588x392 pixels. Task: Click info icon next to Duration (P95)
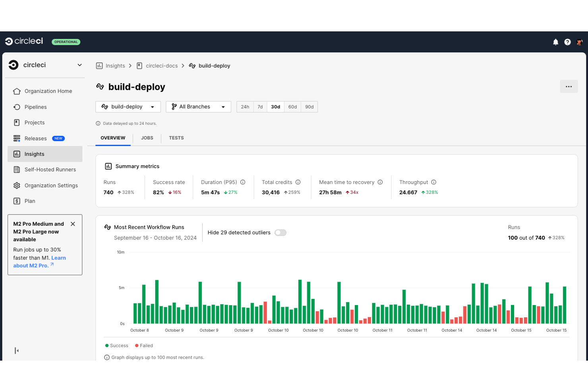click(243, 182)
